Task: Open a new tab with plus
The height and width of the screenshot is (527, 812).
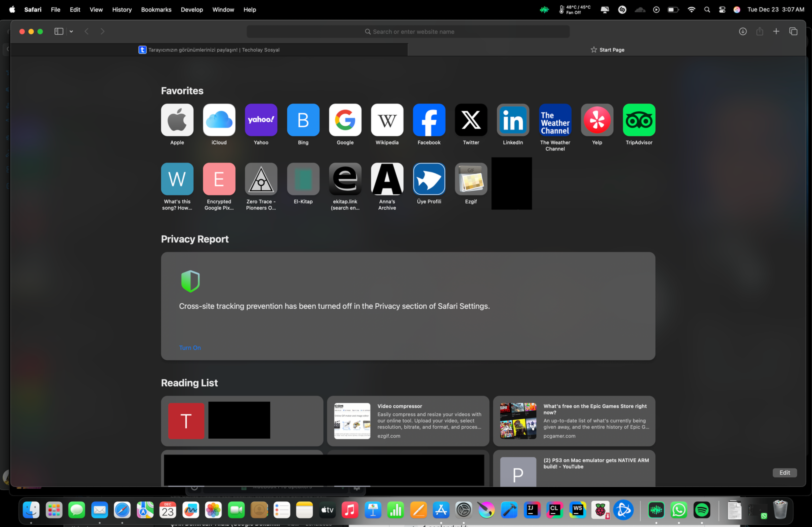Action: [776, 31]
